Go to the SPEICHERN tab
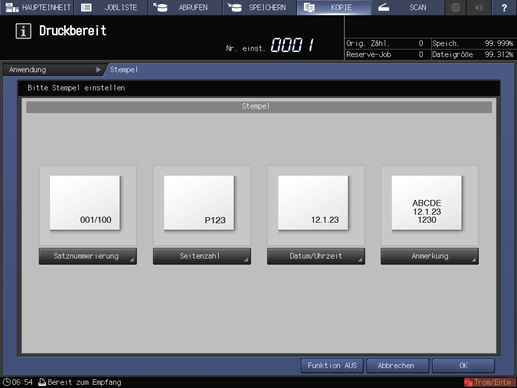This screenshot has width=517, height=388. coord(259,7)
